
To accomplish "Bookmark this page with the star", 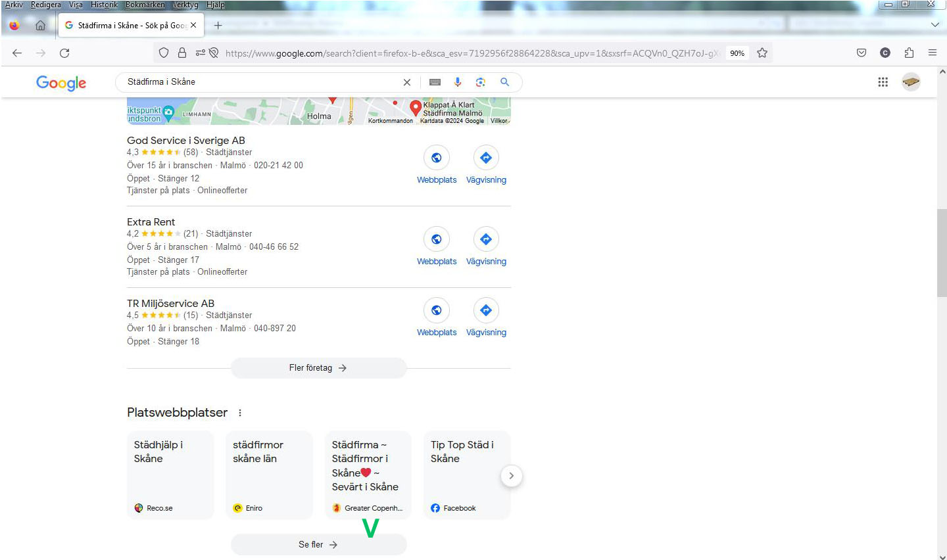I will coord(762,53).
